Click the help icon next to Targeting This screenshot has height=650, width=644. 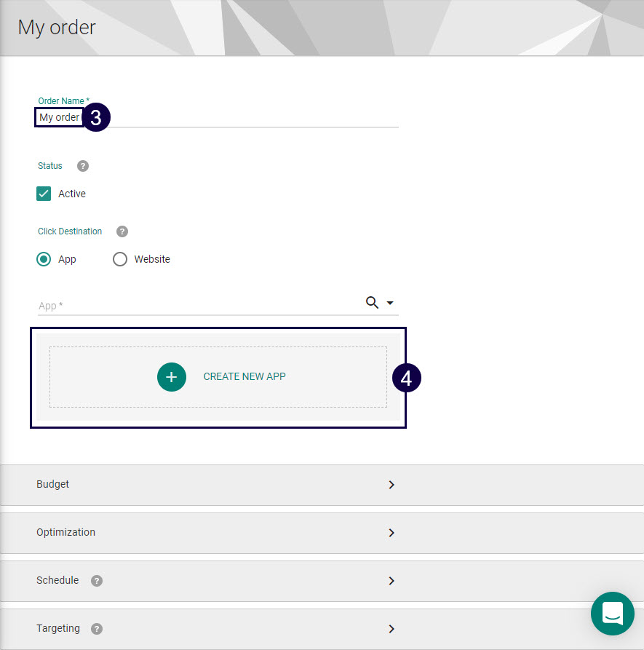[x=97, y=629]
